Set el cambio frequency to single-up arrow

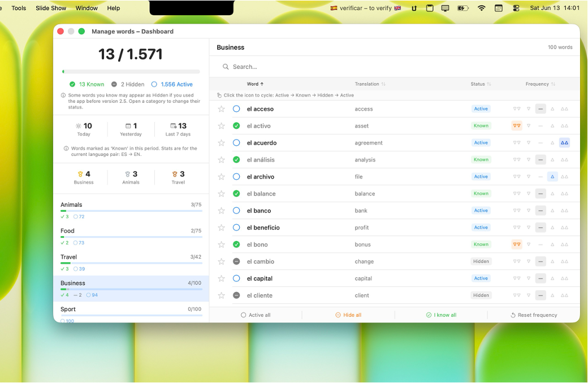552,262
